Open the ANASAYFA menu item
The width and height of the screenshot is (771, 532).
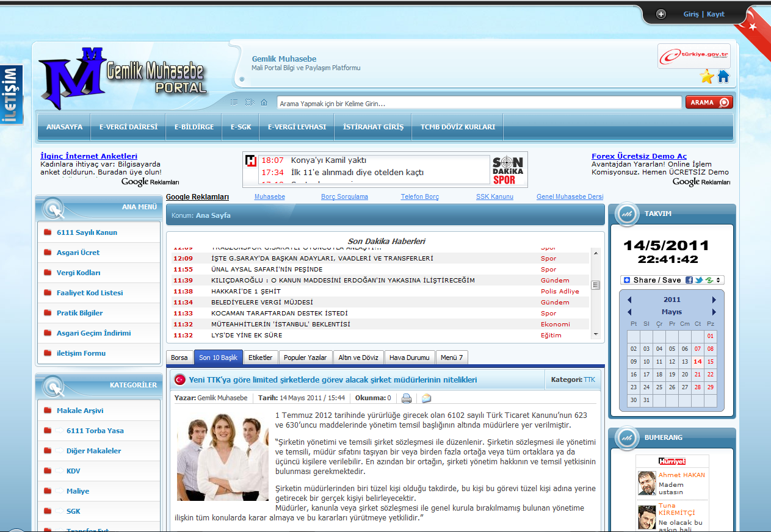point(64,127)
